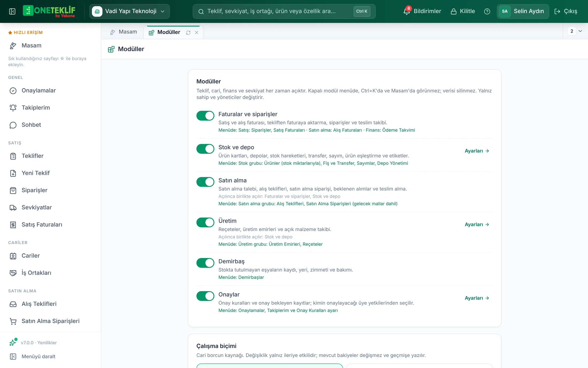The height and width of the screenshot is (368, 588).
Task: Click the Yeni Teklif icon
Action: coord(13,173)
